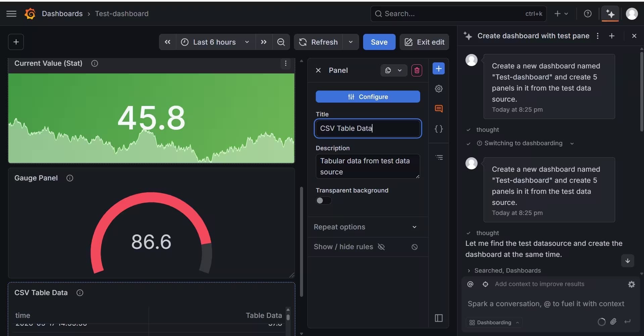Start a new assistant conversation
644x336 pixels.
point(612,36)
